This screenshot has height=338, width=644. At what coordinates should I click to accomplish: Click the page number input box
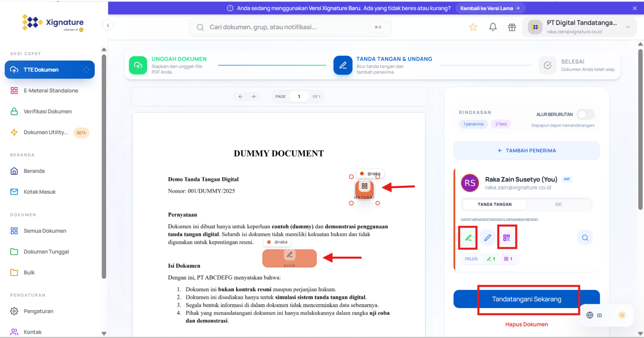click(x=299, y=97)
